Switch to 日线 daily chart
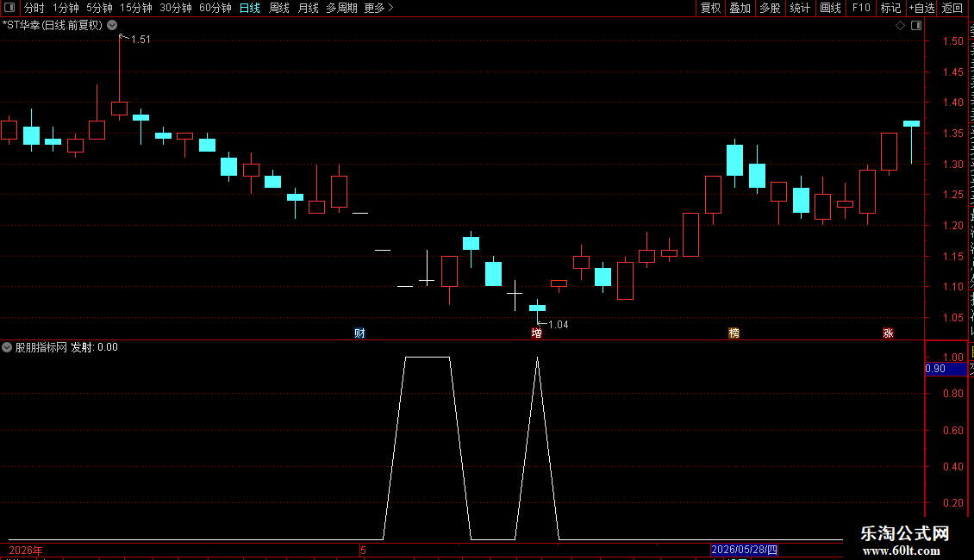 coord(250,8)
